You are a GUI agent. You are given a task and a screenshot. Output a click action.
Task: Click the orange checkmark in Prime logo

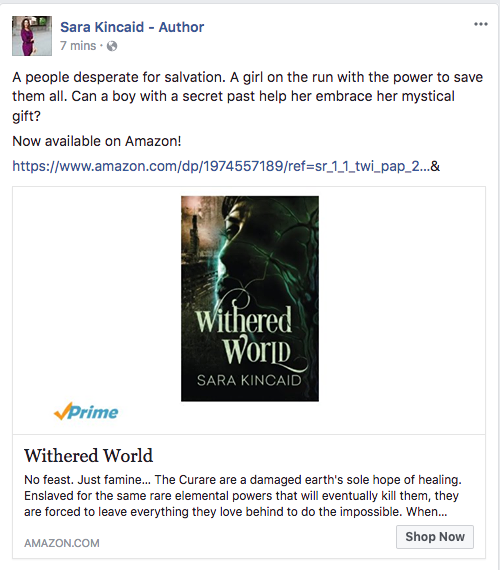(x=62, y=412)
